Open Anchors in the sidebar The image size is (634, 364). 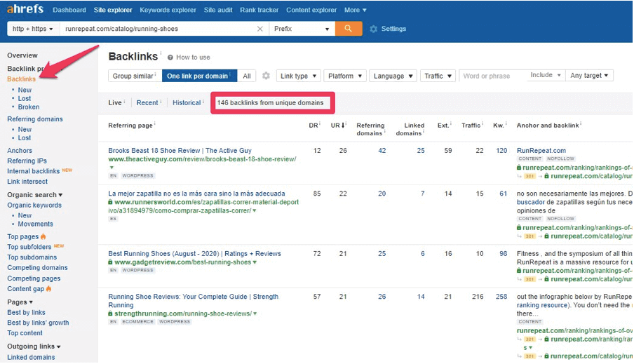20,151
